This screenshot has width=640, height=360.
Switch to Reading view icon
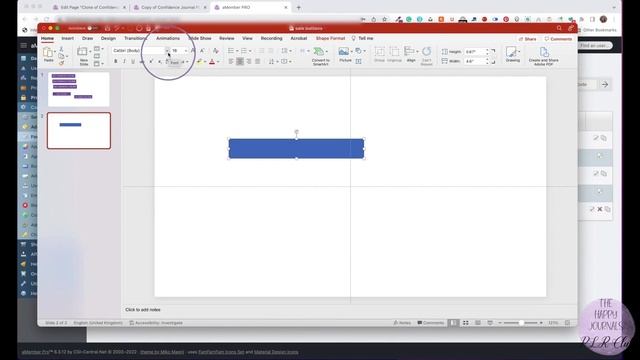click(478, 323)
